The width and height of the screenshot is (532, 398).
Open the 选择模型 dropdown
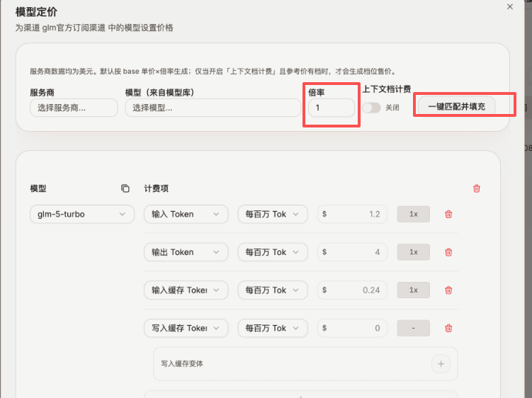point(213,108)
